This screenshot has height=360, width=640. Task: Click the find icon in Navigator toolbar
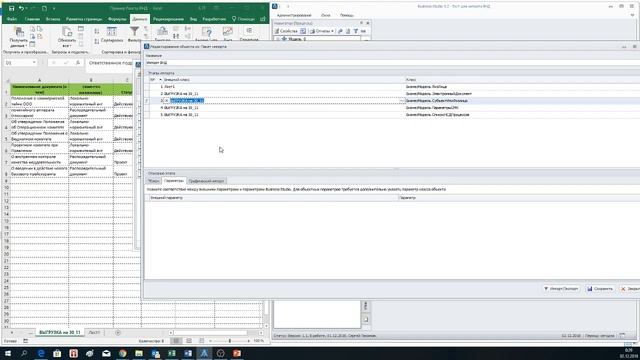(x=363, y=31)
